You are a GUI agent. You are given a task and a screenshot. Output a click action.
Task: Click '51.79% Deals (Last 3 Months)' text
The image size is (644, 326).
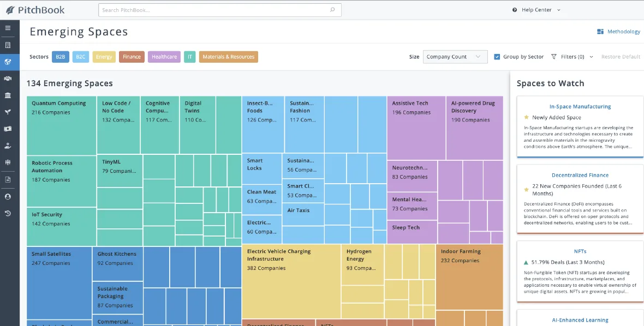pyautogui.click(x=568, y=262)
